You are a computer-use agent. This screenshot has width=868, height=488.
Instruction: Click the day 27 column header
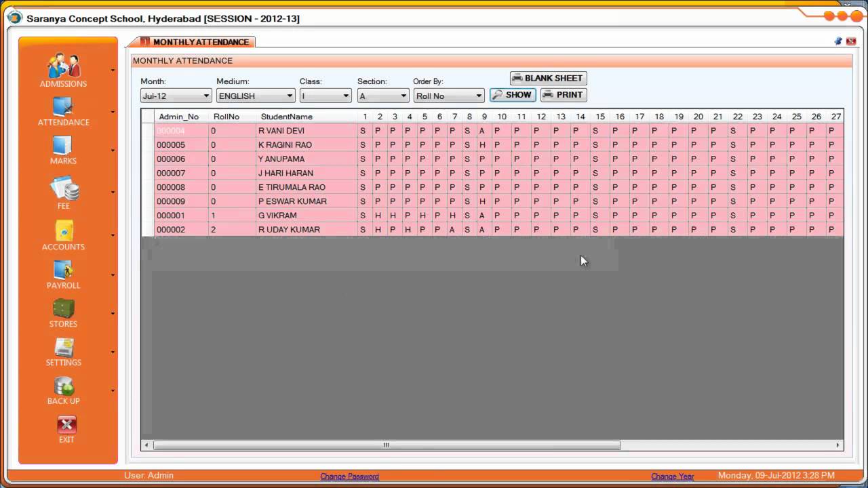tap(835, 117)
